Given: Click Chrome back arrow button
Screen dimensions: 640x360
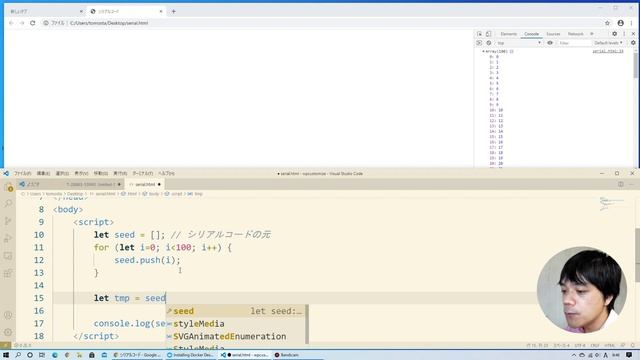Looking at the screenshot, I should 11,23.
